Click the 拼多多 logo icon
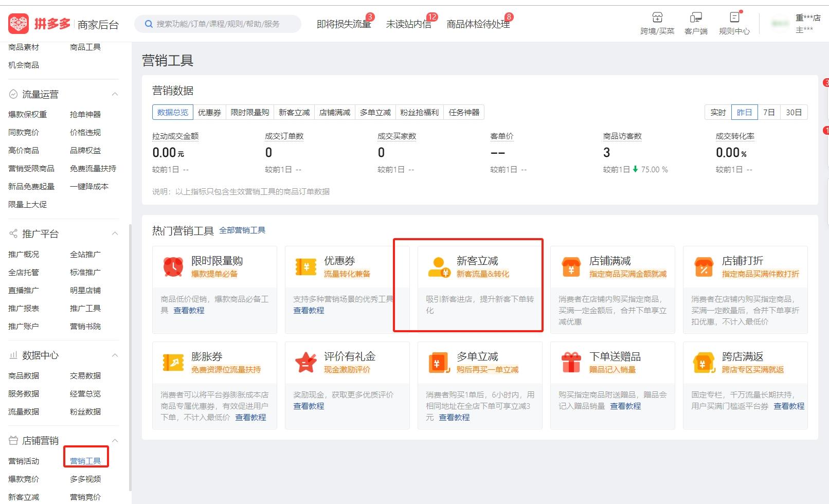 pyautogui.click(x=19, y=23)
